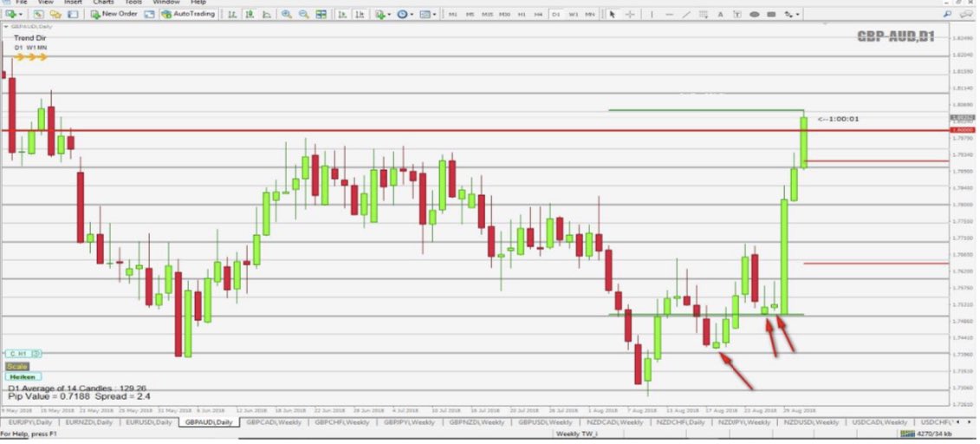Switch to the EURJPY,Daily chart tab
Viewport: 980px width, 444px height.
tap(29, 422)
